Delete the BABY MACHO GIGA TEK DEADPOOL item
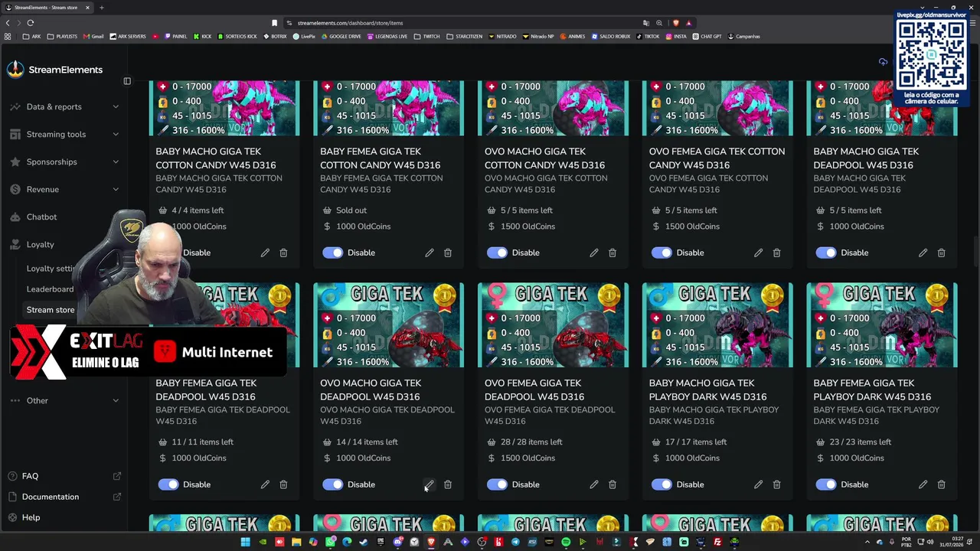Viewport: 980px width, 551px height. tap(942, 253)
